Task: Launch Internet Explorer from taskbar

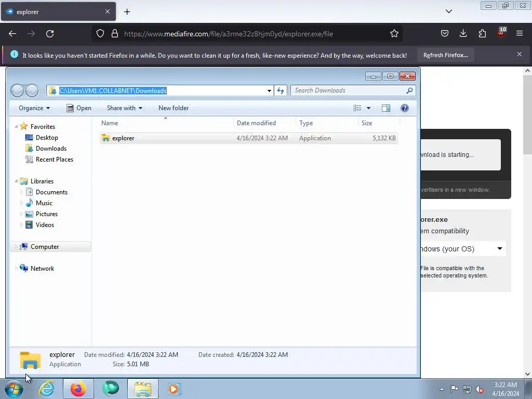Action: pyautogui.click(x=46, y=389)
